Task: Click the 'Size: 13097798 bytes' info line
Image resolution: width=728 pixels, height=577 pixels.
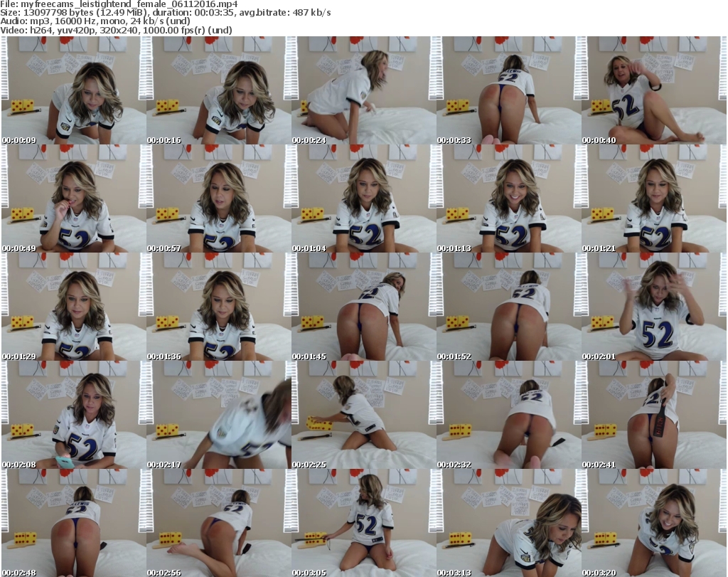Action: (x=165, y=13)
